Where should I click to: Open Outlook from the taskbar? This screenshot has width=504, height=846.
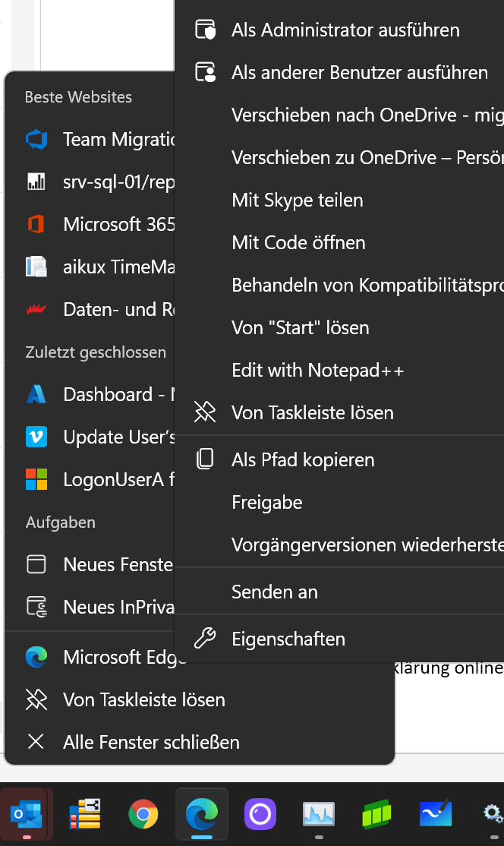pyautogui.click(x=27, y=813)
